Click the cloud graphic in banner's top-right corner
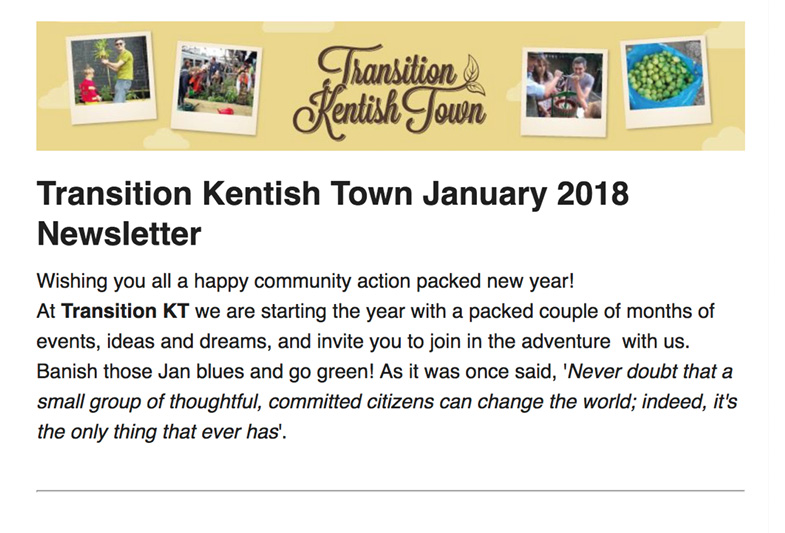The image size is (785, 533). 725,35
